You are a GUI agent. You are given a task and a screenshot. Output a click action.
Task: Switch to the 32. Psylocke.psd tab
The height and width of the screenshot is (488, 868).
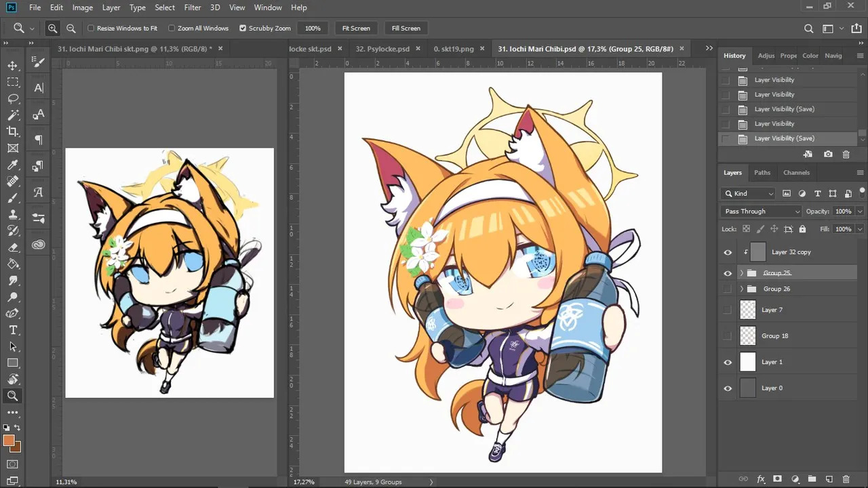(x=382, y=49)
